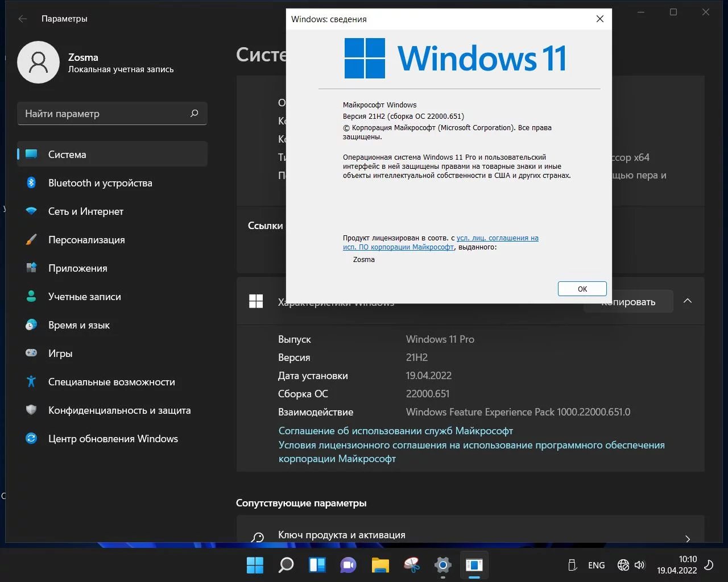Click the install date '19.04.2022' value
The width and height of the screenshot is (728, 582).
click(429, 376)
